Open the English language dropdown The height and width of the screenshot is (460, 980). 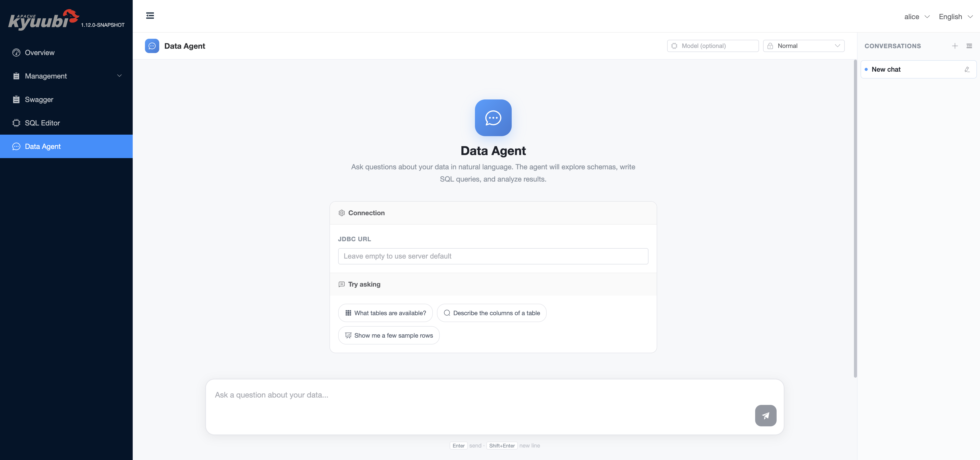tap(955, 17)
